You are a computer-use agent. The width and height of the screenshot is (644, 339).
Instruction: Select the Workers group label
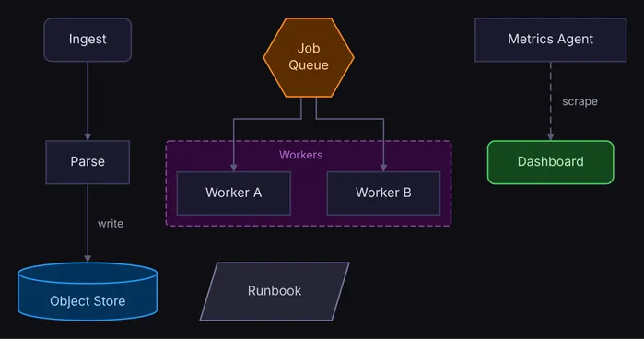(x=300, y=155)
